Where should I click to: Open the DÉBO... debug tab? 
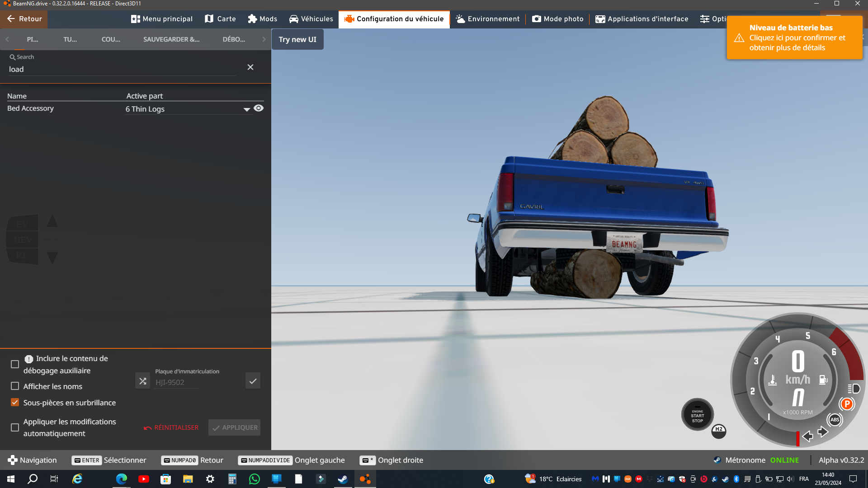tap(234, 39)
